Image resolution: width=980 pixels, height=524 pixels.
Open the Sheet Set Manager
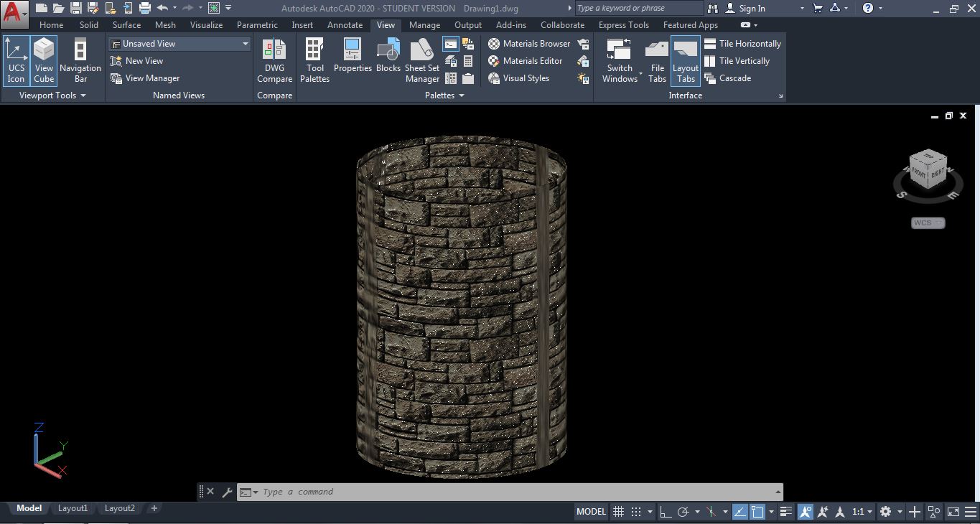pyautogui.click(x=421, y=60)
